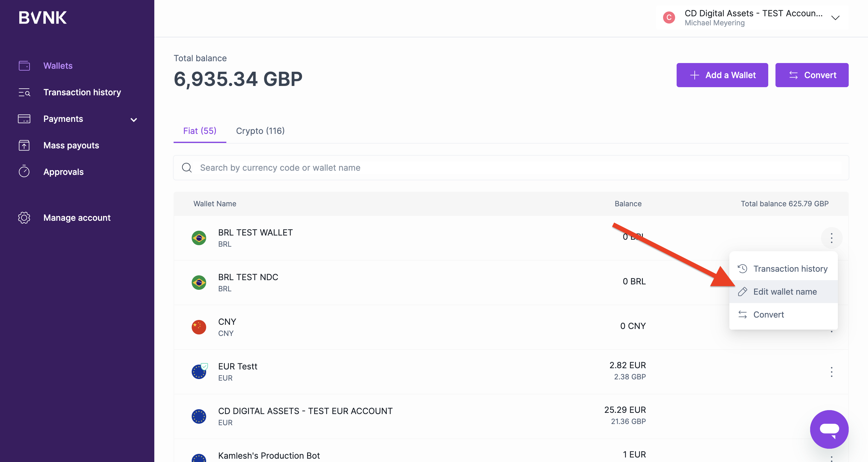Click the Approvals clock icon
The height and width of the screenshot is (462, 868).
click(x=24, y=172)
